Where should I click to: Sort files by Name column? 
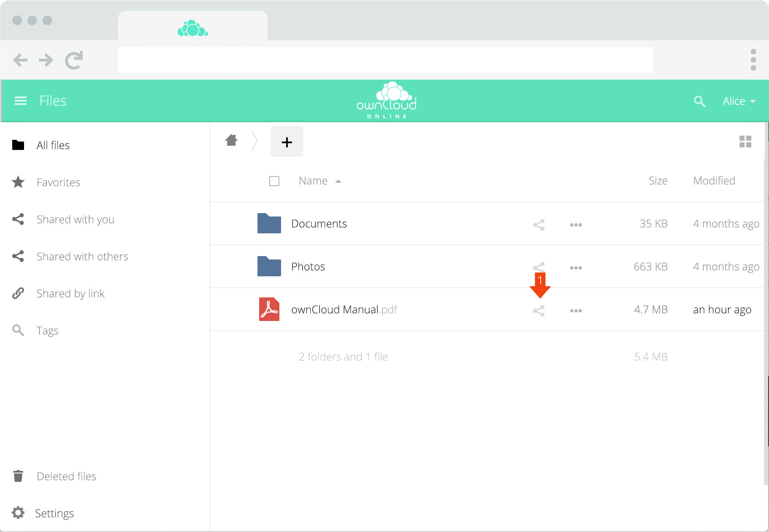(313, 181)
